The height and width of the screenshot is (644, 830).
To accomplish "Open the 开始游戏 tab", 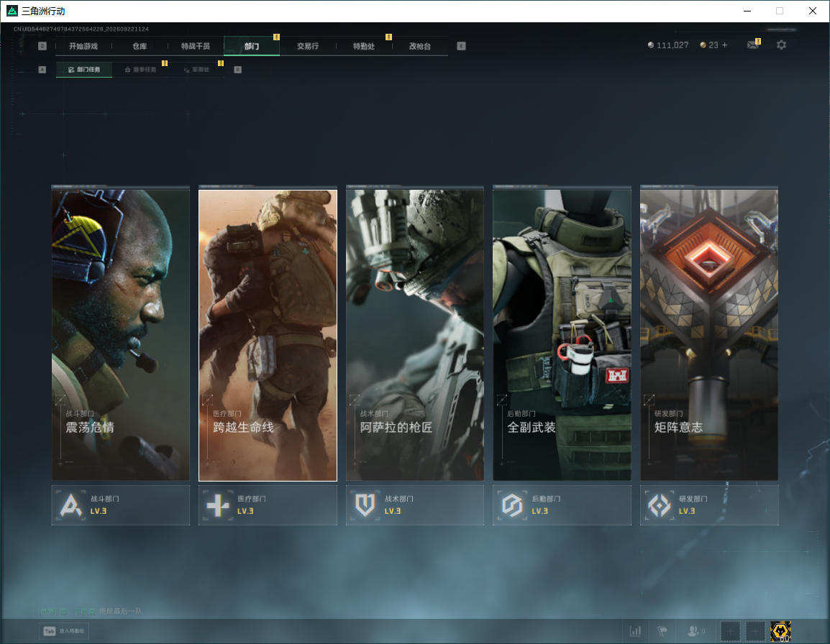I will pos(83,46).
